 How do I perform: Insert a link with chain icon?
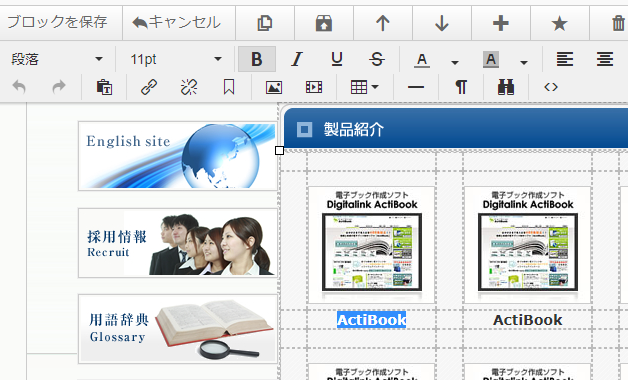point(149,86)
